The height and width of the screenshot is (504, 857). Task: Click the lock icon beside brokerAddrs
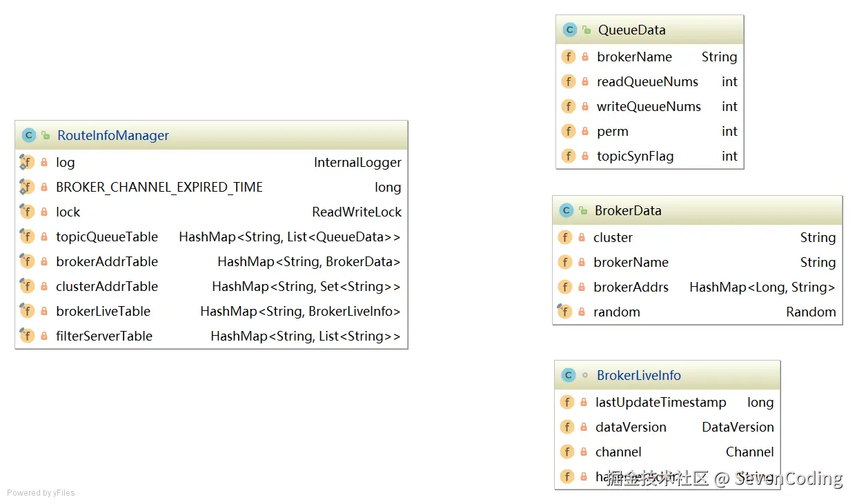pos(582,287)
